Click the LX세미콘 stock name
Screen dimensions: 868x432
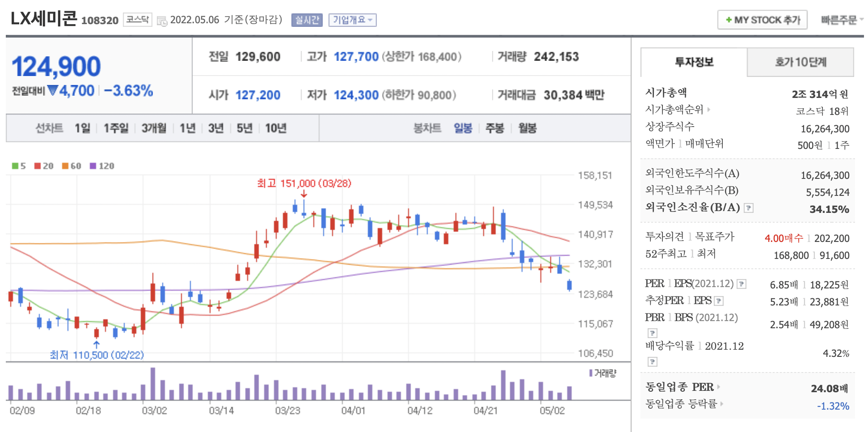[x=44, y=18]
